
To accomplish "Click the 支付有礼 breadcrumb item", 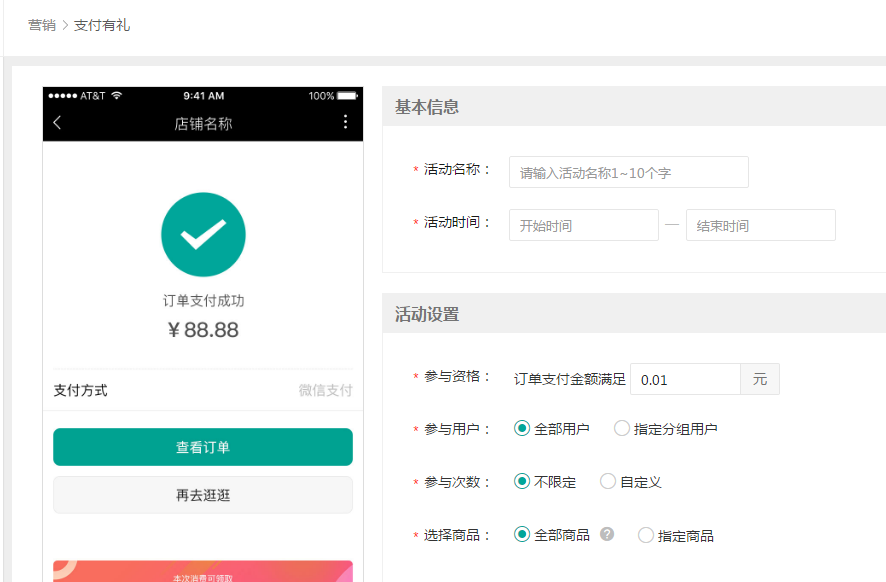I will 102,25.
